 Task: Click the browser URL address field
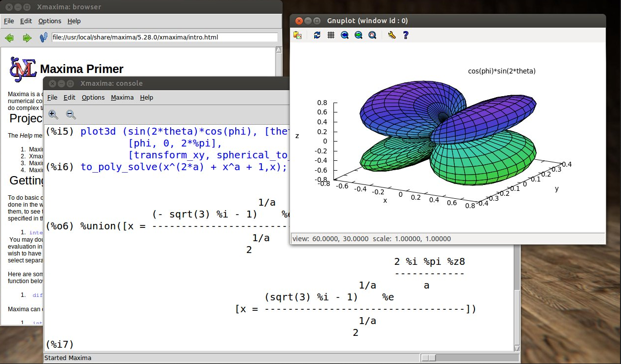pos(165,37)
